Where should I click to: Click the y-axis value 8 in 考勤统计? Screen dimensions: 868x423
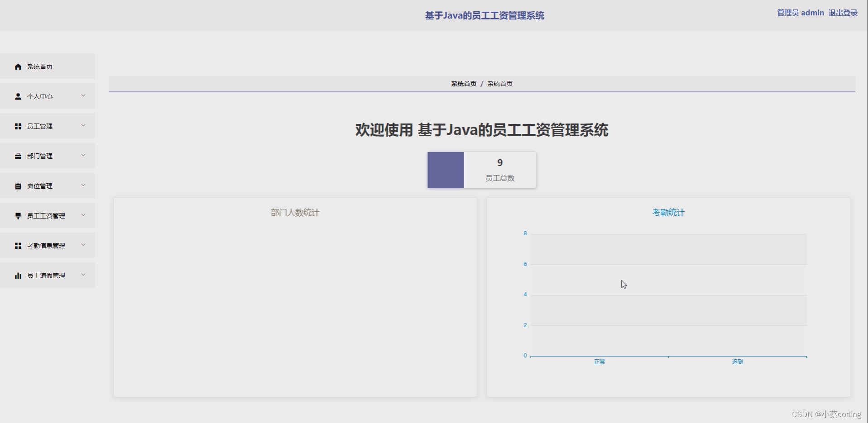click(525, 233)
